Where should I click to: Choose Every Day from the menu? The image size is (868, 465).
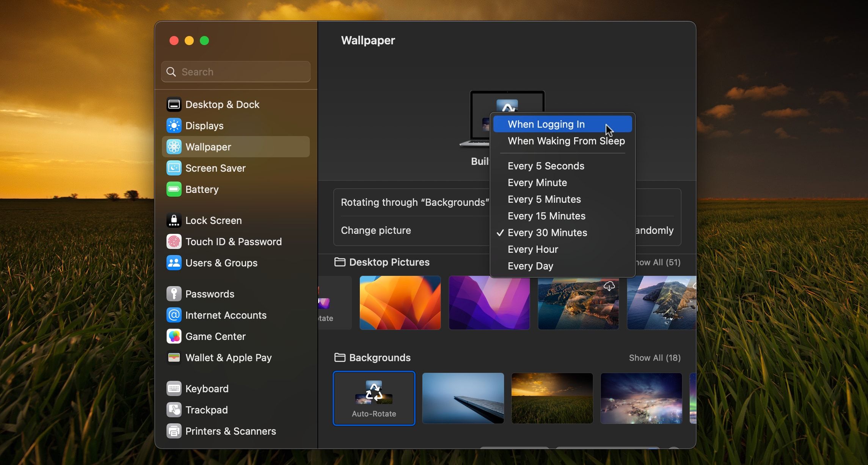point(530,266)
